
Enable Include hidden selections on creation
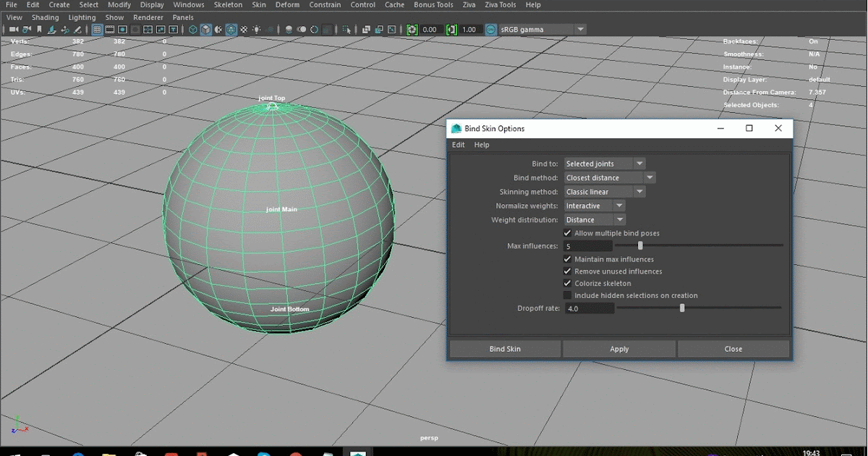click(x=568, y=295)
